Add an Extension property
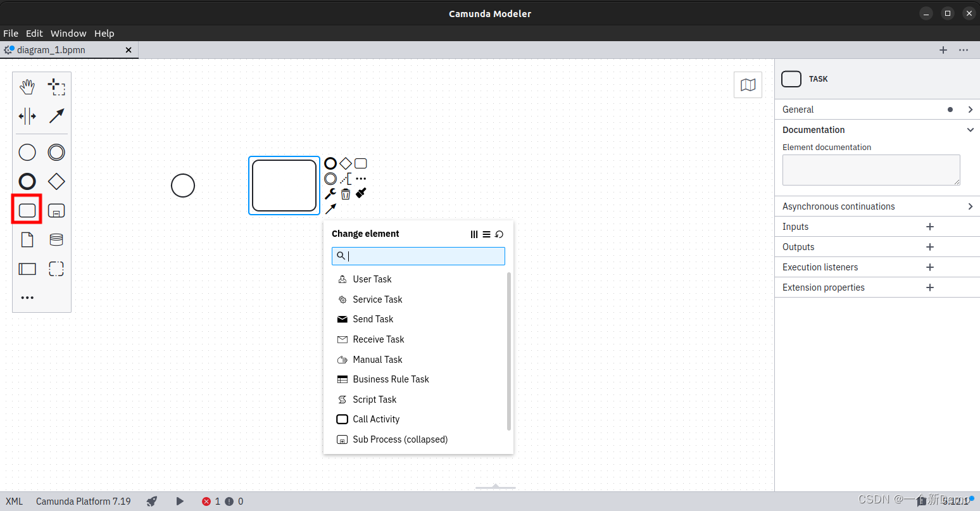 930,287
